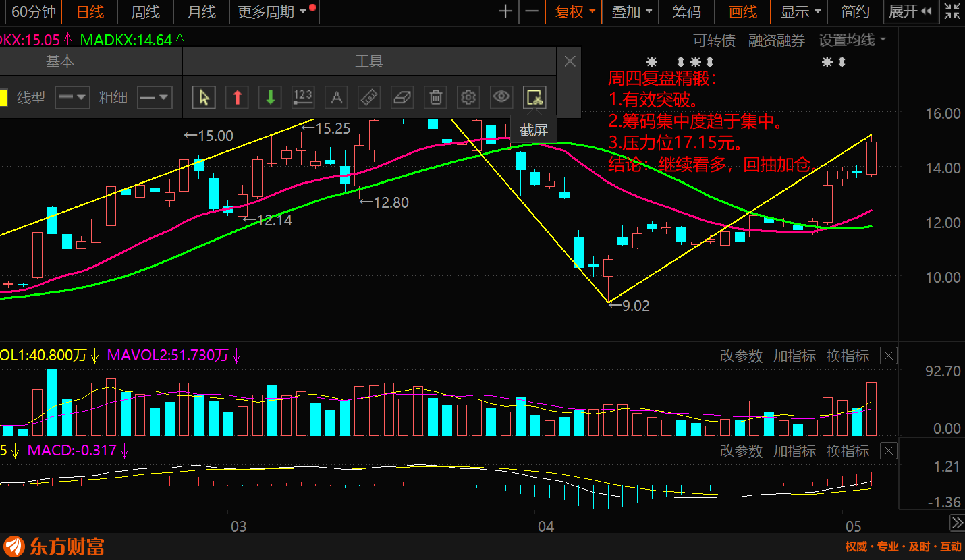Open the 复权 adjustment dropdown
Viewport: 965px width, 560px height.
pos(575,11)
